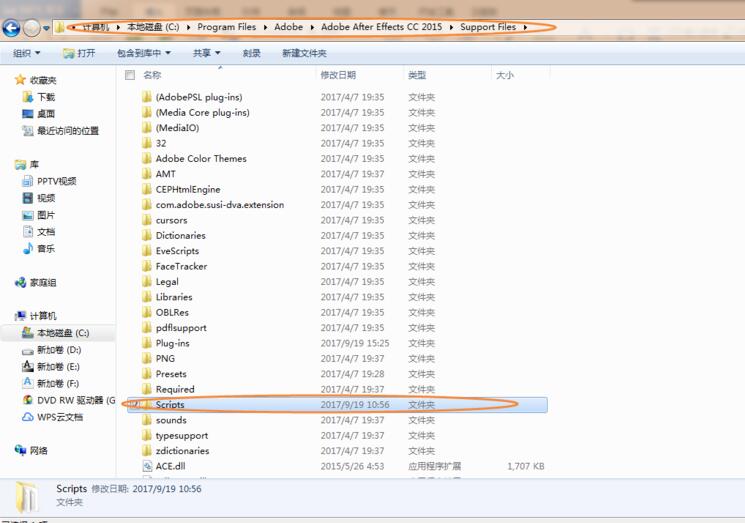Select 桌面 in the favorites list
The image size is (745, 523).
point(46,114)
